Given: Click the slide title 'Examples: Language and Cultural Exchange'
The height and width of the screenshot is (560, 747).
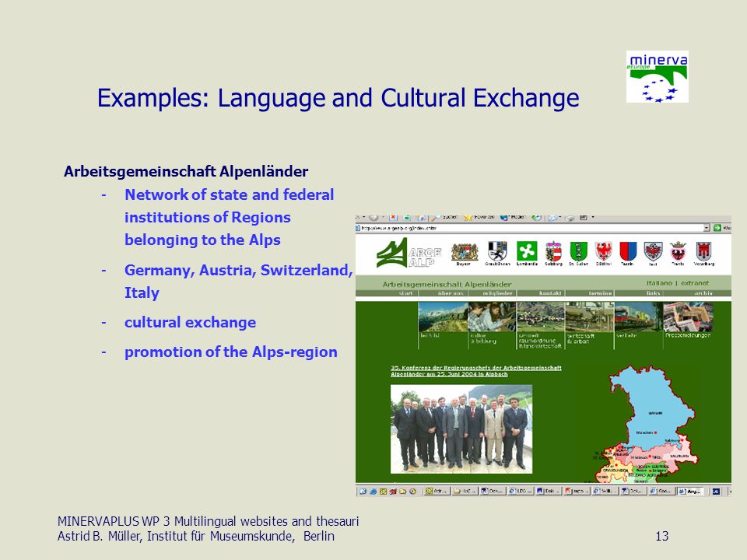Looking at the screenshot, I should point(338,98).
